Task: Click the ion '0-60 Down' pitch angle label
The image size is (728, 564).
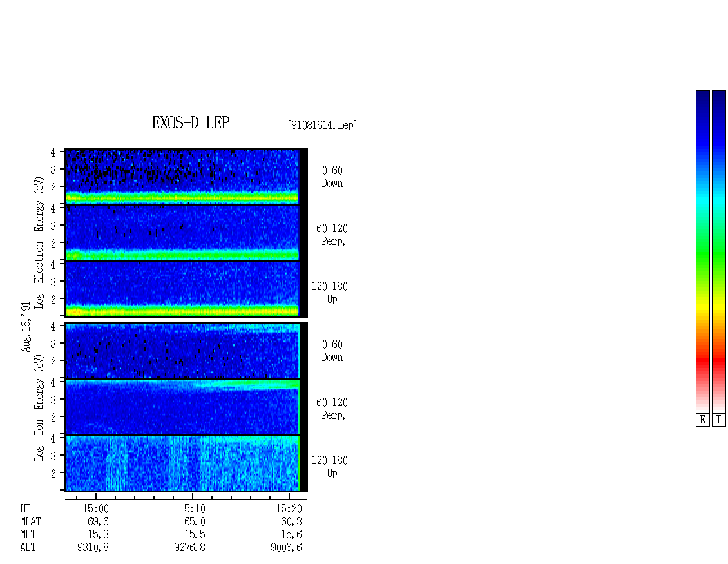Action: pos(332,351)
